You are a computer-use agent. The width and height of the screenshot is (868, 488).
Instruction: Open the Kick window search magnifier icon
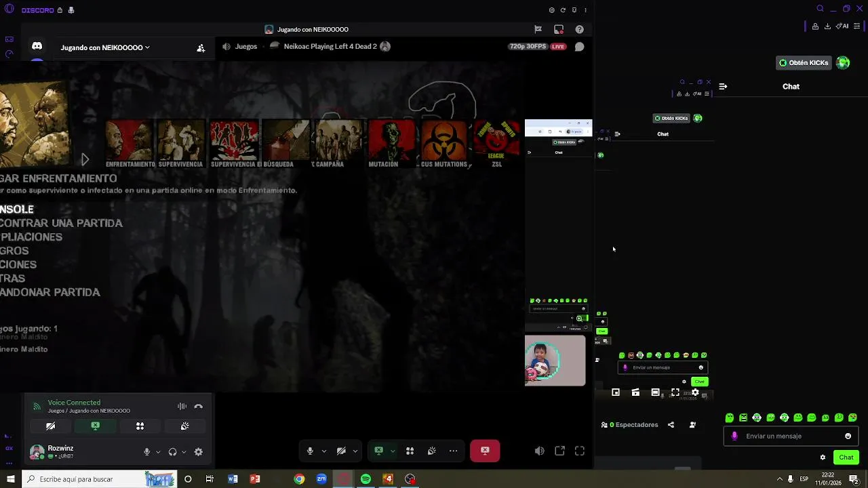[x=820, y=9]
